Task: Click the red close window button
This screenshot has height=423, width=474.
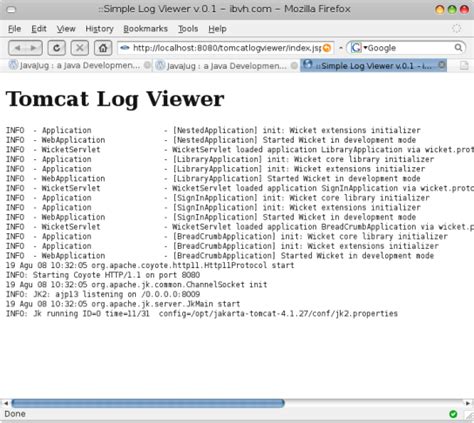Action: [x=464, y=10]
